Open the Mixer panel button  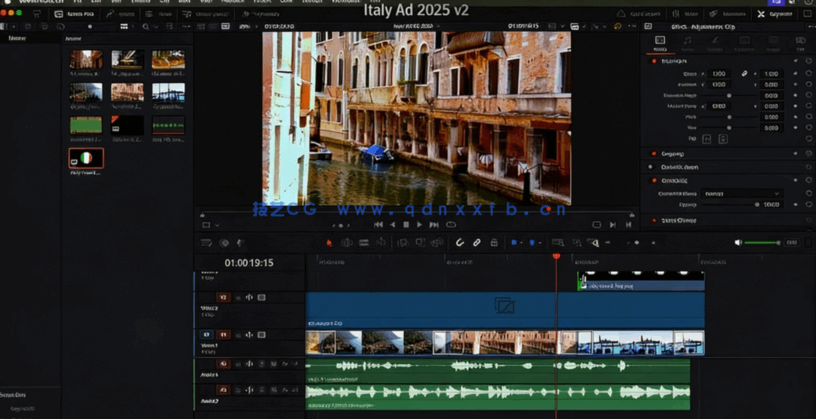(686, 14)
